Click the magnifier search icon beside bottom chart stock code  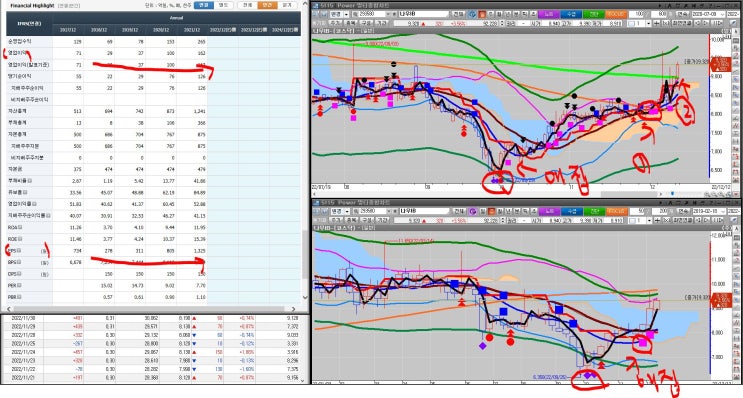point(355,211)
